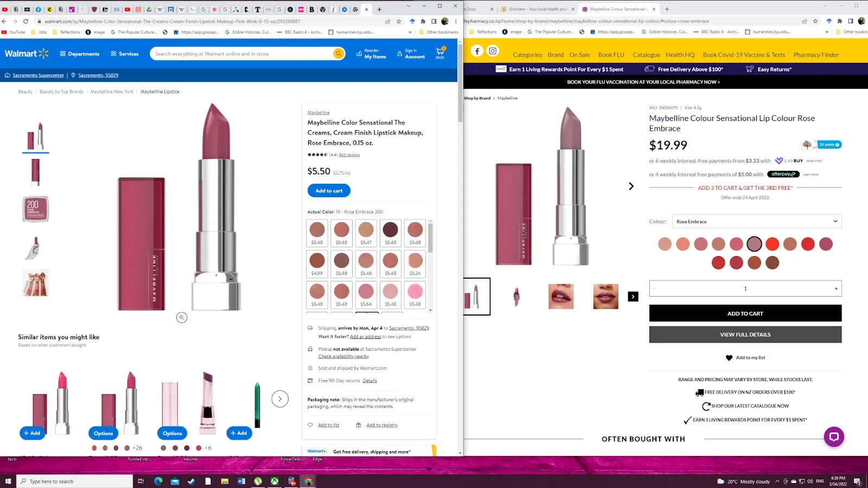Expand the Rose Embrace colour dropdown

(x=757, y=221)
